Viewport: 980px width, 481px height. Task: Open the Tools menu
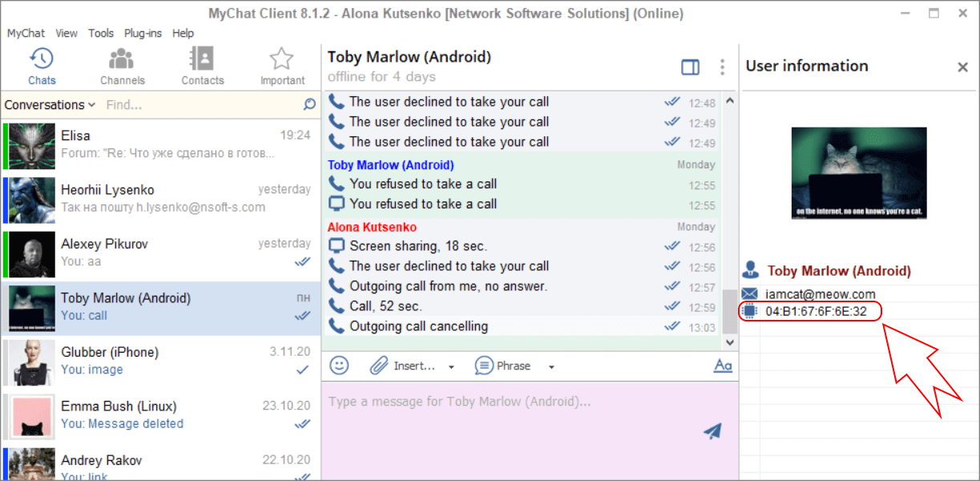coord(101,33)
